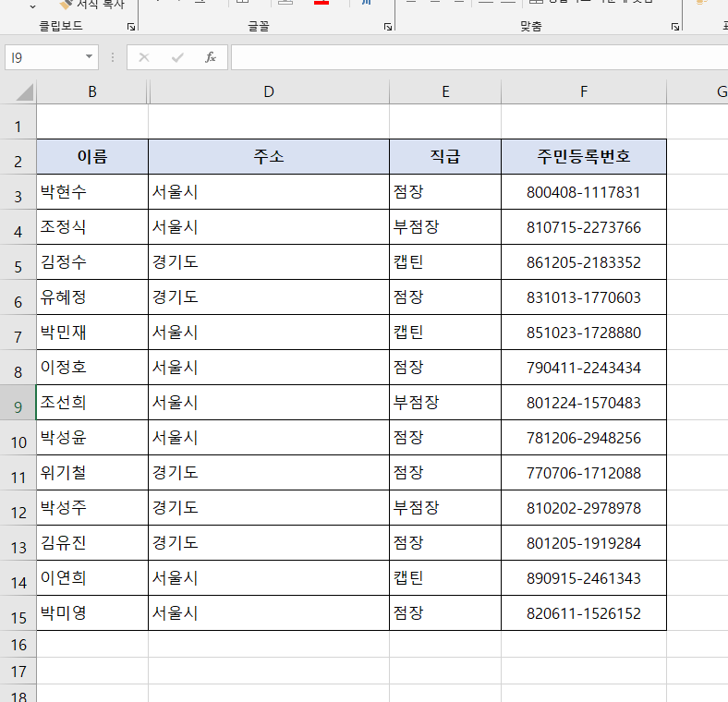Click 810202-2978978 ID number cell
728x702 pixels.
(x=584, y=507)
